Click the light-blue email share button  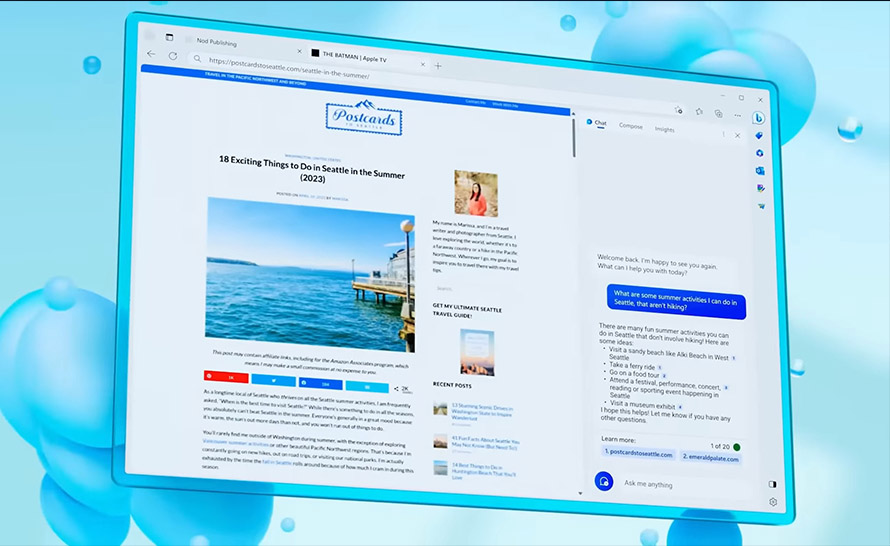tap(367, 388)
